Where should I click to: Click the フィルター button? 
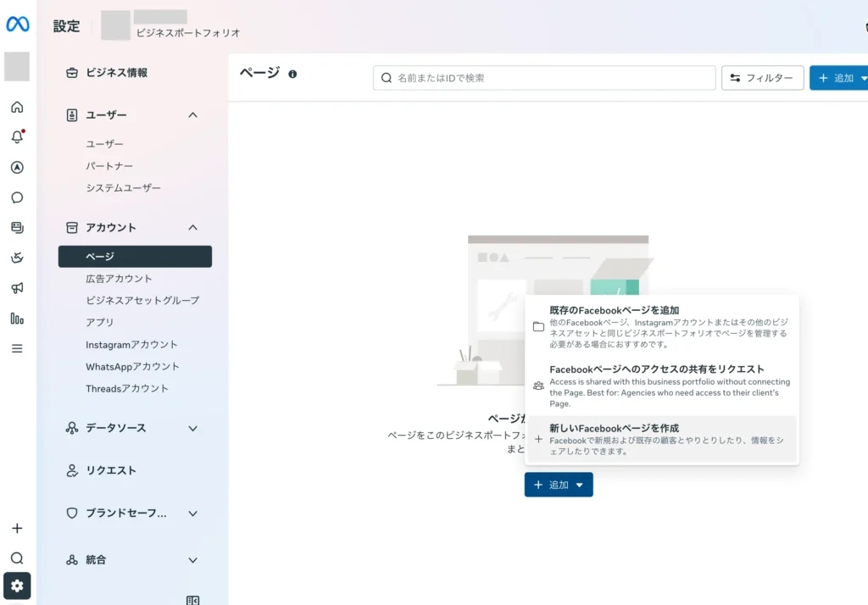tap(762, 78)
